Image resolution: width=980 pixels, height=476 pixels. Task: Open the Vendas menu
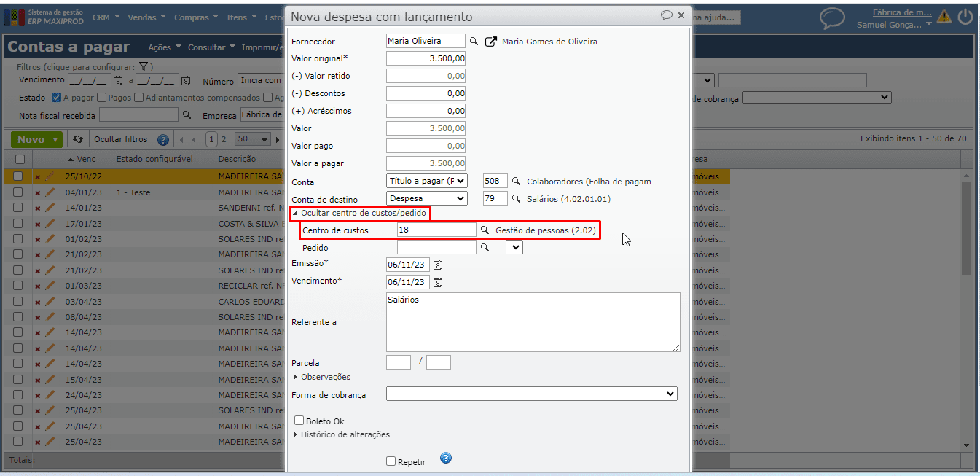click(x=146, y=17)
